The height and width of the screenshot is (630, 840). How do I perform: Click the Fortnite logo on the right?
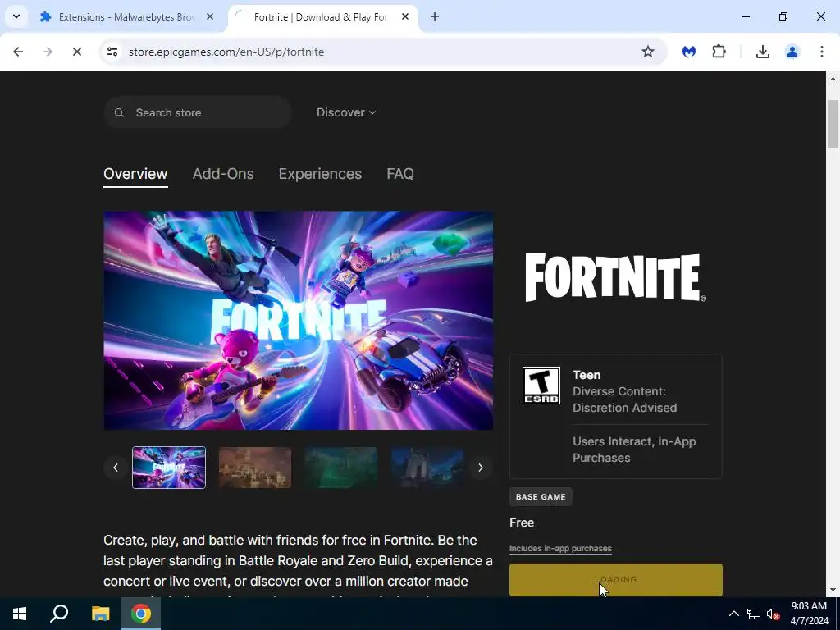615,277
